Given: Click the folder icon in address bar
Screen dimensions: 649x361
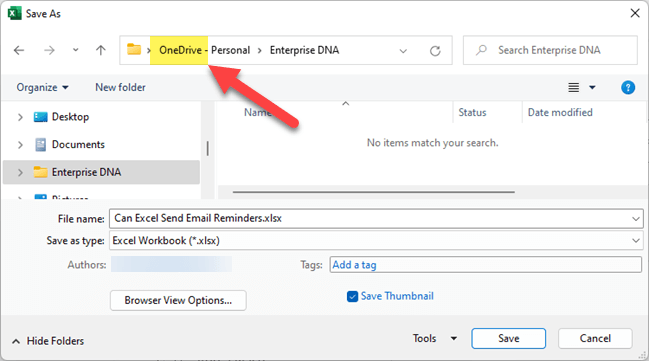Looking at the screenshot, I should [134, 49].
